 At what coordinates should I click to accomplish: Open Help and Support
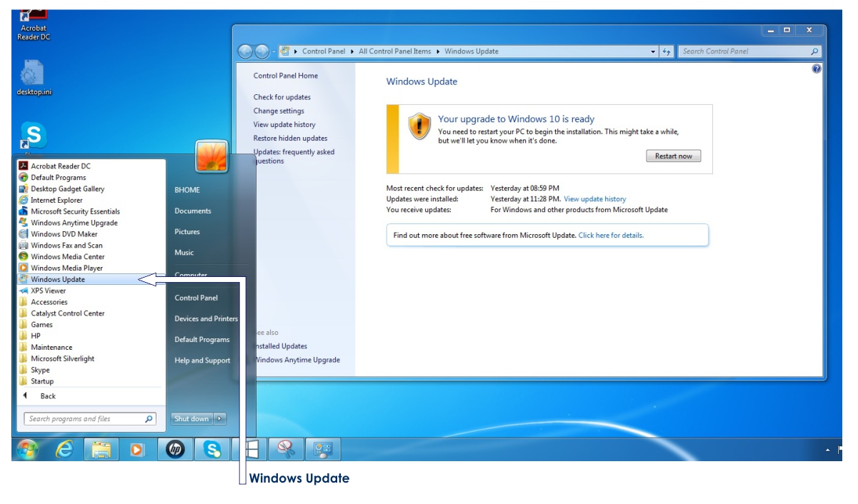[203, 361]
